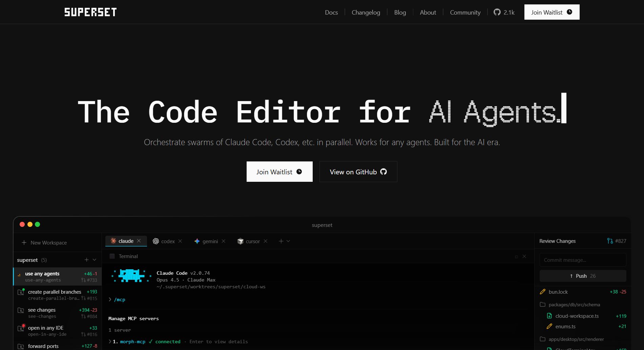Click the 'create parallel branches' worktree icon
The height and width of the screenshot is (350, 644).
tap(21, 292)
